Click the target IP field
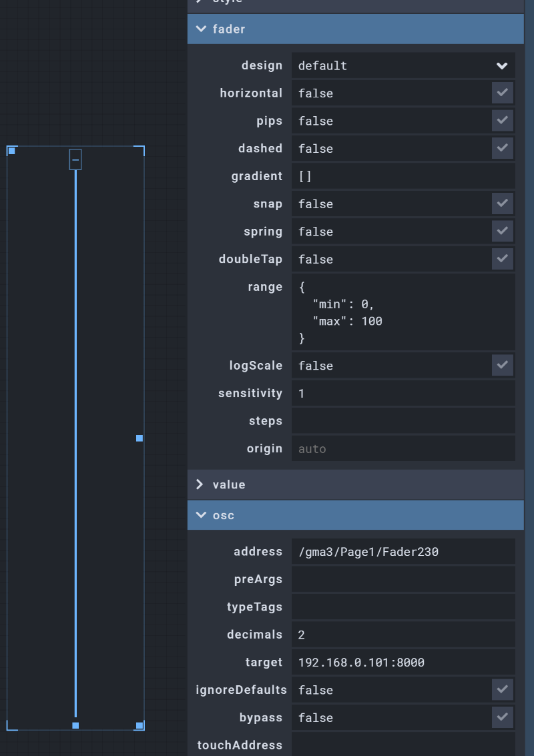534x756 pixels. click(403, 663)
